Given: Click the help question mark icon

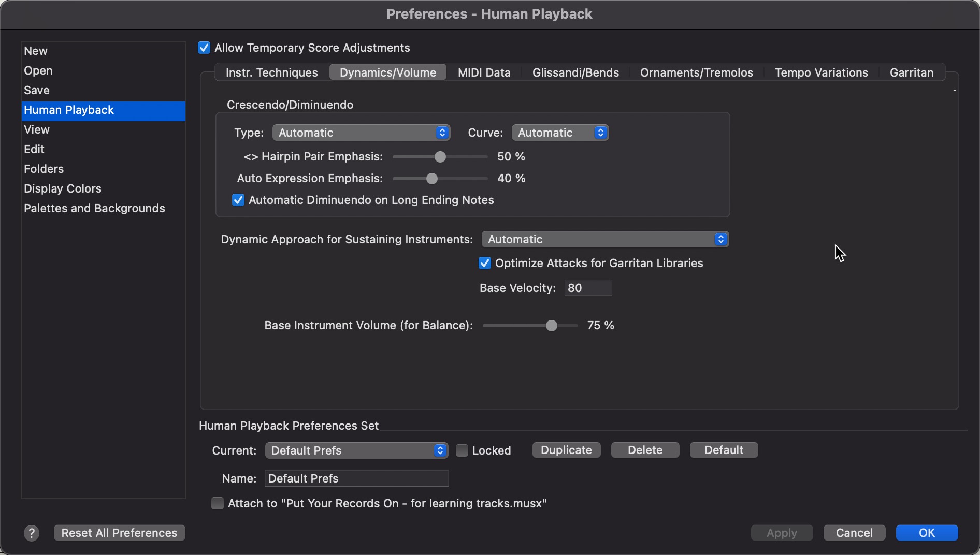Looking at the screenshot, I should (32, 533).
